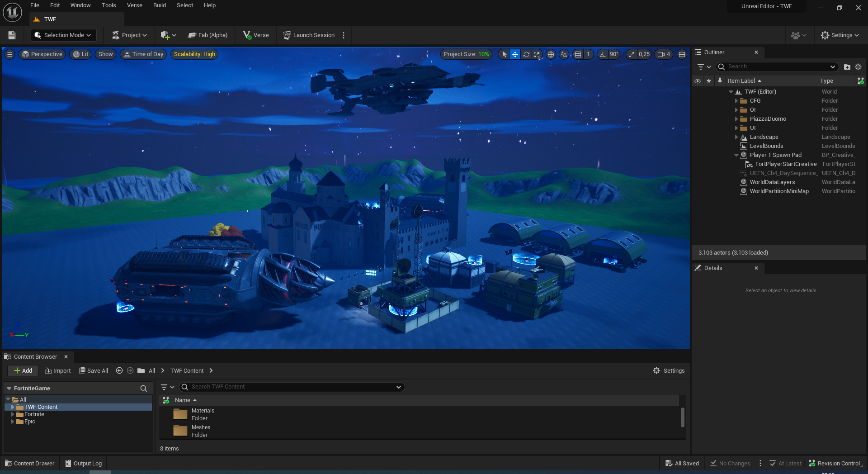The height and width of the screenshot is (474, 868).
Task: Click Add in Content Browser
Action: click(x=23, y=370)
